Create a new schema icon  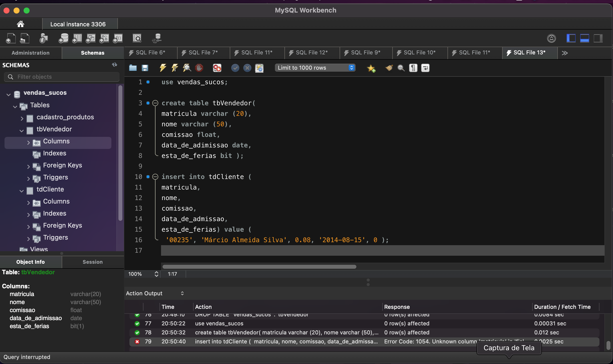[x=63, y=38]
